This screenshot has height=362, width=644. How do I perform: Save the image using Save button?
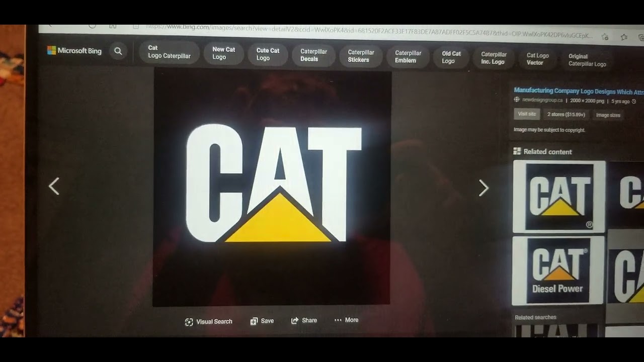pos(262,321)
